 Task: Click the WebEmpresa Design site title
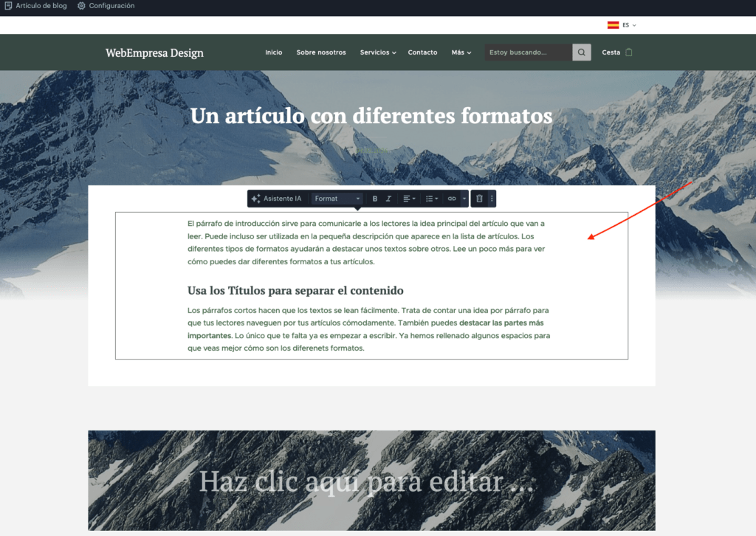click(x=154, y=52)
